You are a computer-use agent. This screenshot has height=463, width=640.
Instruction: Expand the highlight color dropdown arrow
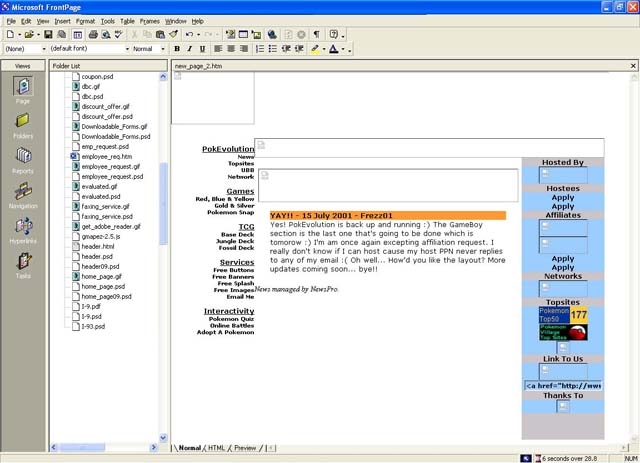pyautogui.click(x=324, y=49)
